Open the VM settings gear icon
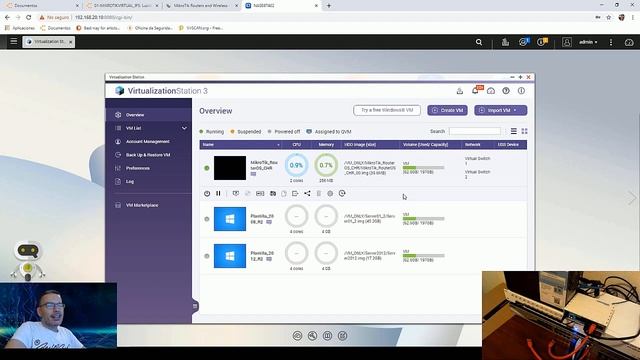The height and width of the screenshot is (360, 640). click(x=330, y=193)
